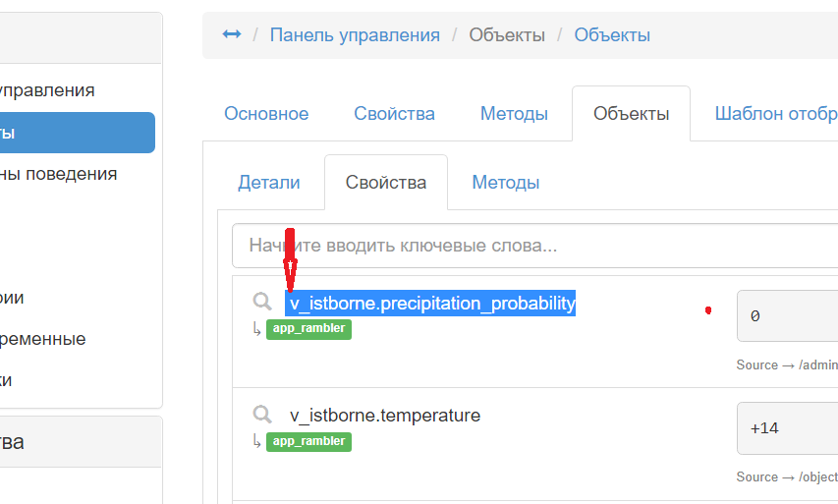Open Свойства in the top tab row
The image size is (838, 504).
(x=394, y=114)
